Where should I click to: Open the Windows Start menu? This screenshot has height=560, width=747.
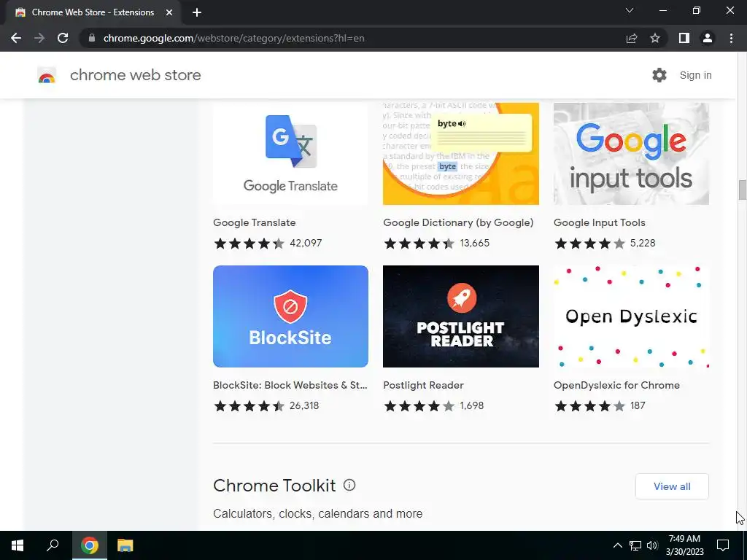(x=18, y=545)
